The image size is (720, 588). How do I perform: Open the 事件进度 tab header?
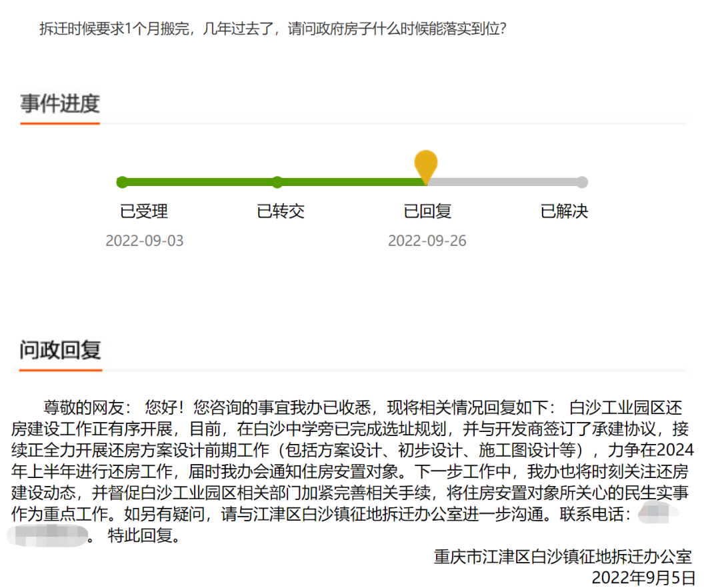point(59,104)
